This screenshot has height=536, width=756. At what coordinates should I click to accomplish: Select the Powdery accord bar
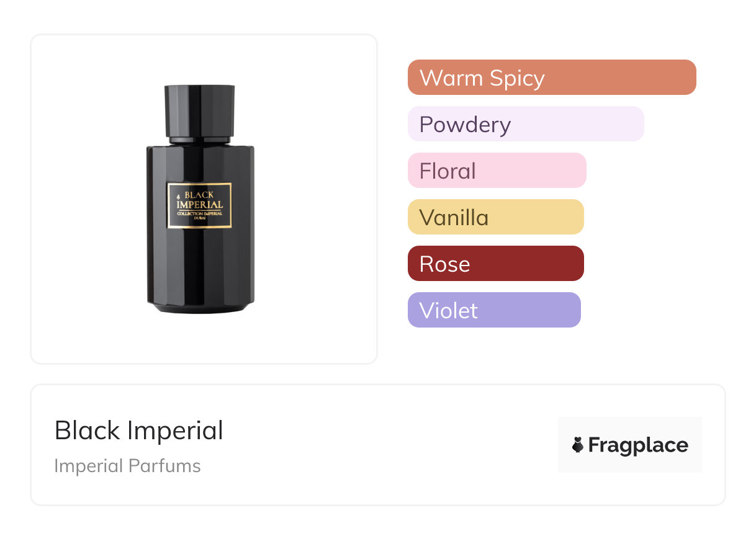pyautogui.click(x=526, y=124)
